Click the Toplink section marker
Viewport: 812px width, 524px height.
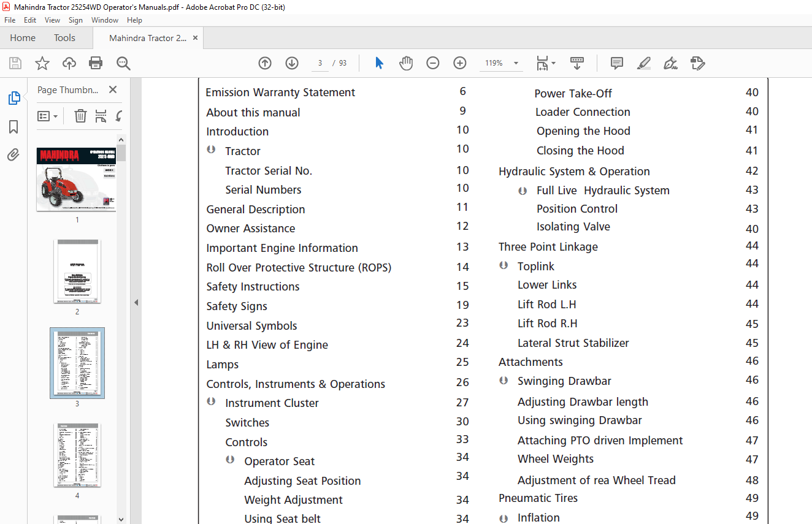pyautogui.click(x=504, y=265)
